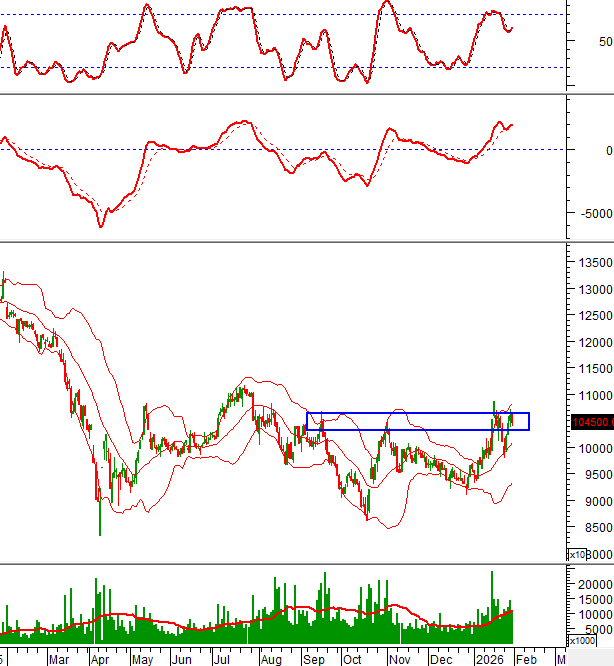614x666 pixels.
Task: Select the Mar label on time axis
Action: 59,659
